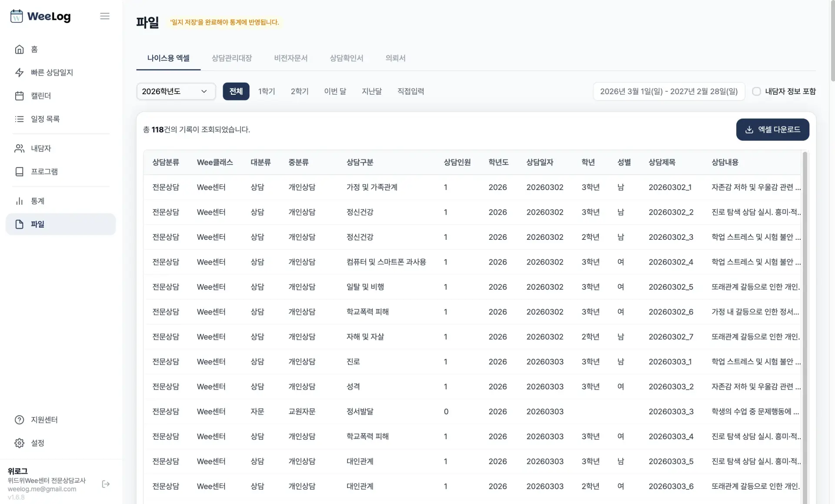Select the 직접입력 period option
This screenshot has width=835, height=504.
pos(411,92)
